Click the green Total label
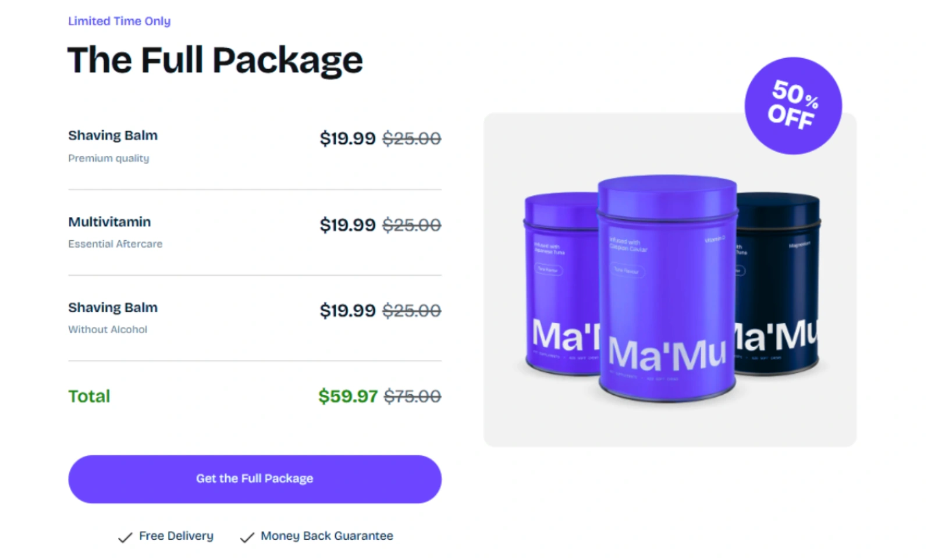931x560 pixels. (x=89, y=397)
